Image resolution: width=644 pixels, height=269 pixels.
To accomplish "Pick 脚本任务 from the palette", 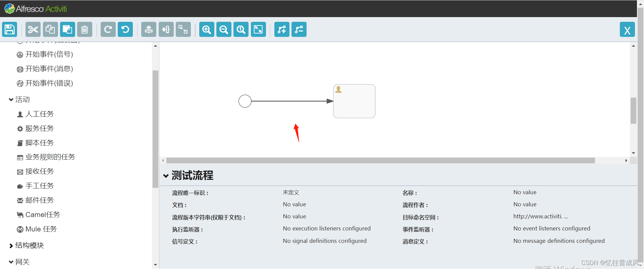I will [x=36, y=143].
